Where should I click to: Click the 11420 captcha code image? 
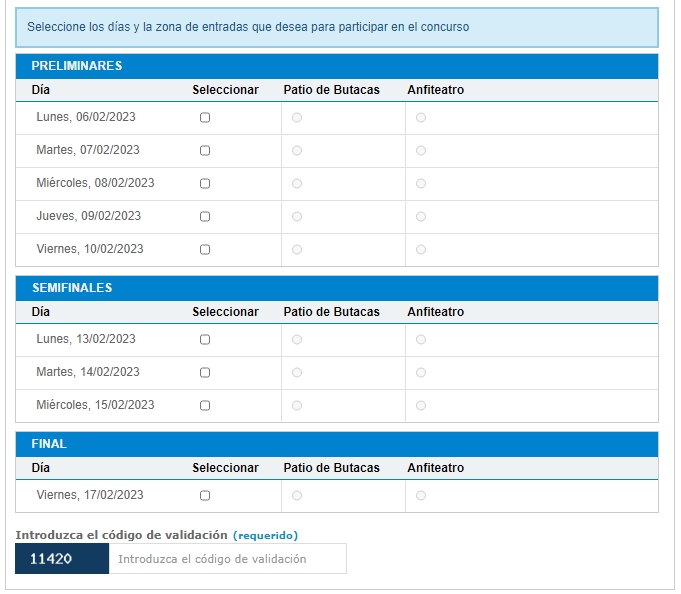click(62, 559)
